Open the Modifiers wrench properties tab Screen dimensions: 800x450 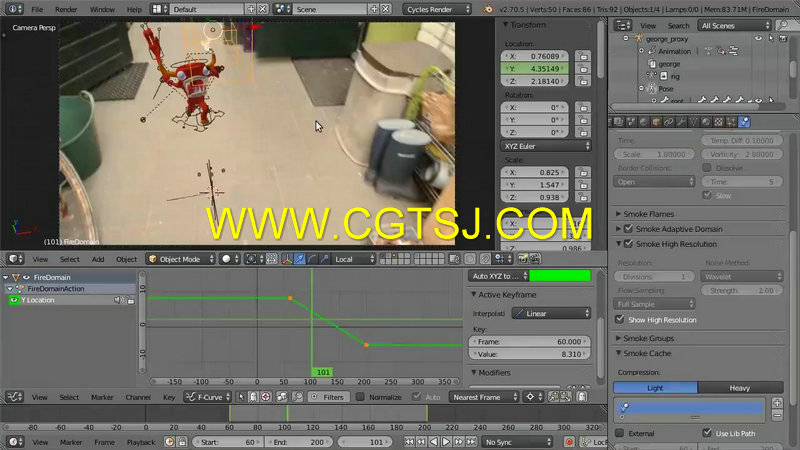681,122
